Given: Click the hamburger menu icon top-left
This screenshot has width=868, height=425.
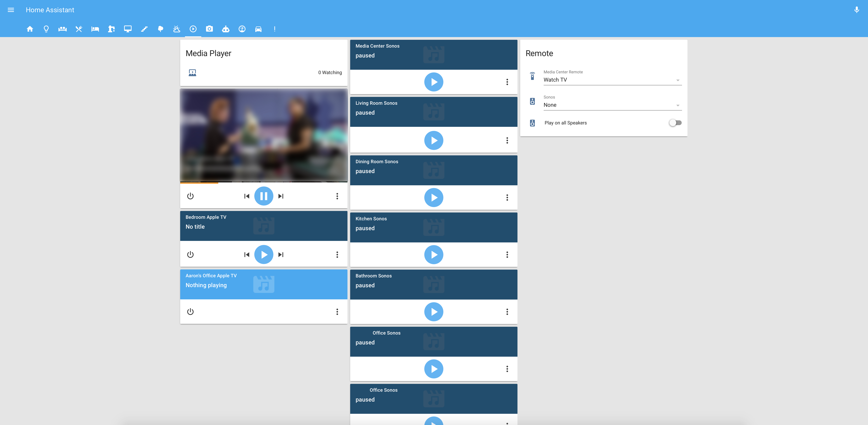Looking at the screenshot, I should (x=11, y=10).
